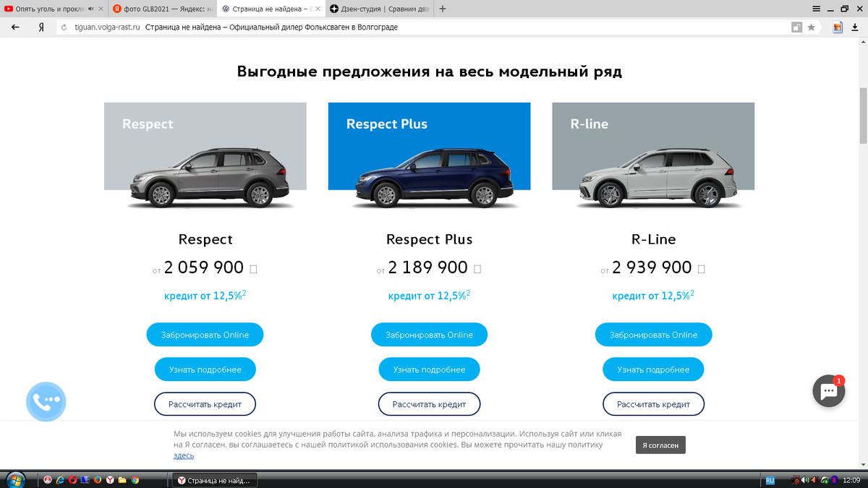Launch Opera from quick launch

click(x=73, y=480)
